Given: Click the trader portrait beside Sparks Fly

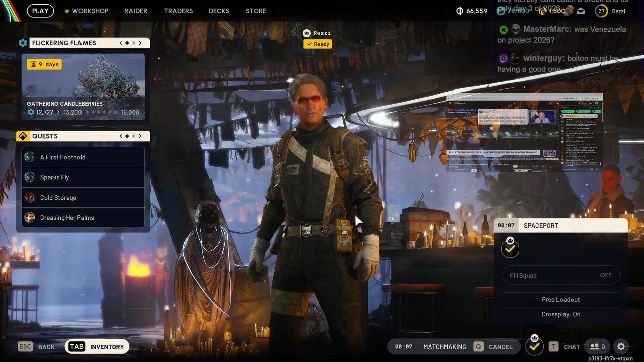Looking at the screenshot, I should (30, 177).
